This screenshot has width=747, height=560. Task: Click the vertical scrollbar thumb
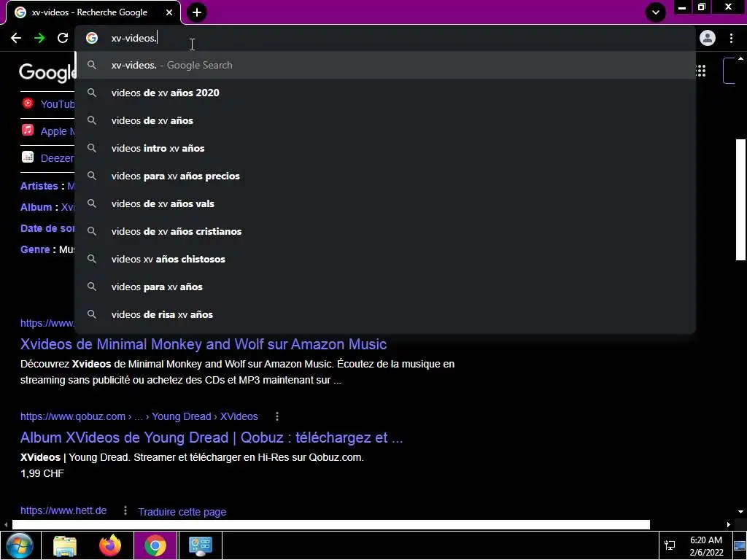tap(740, 200)
